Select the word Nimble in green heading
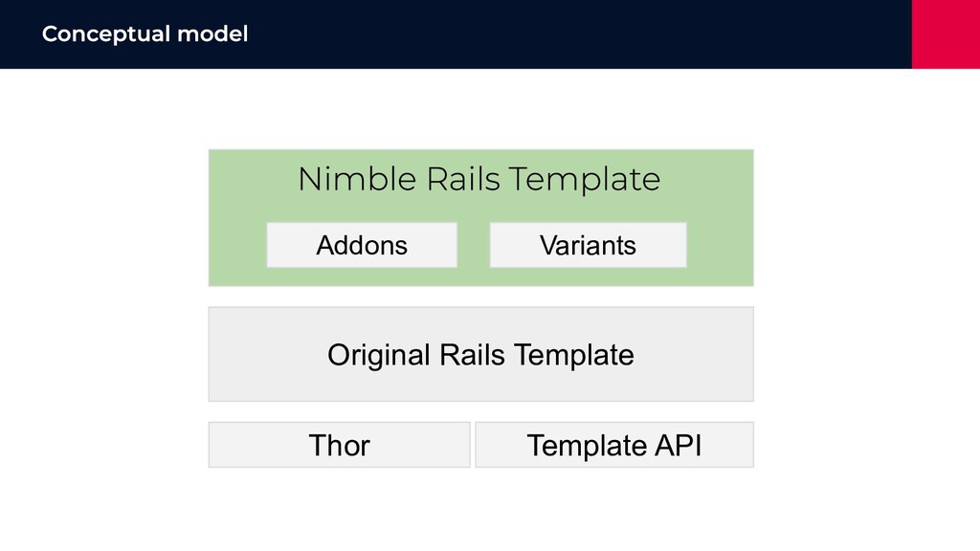The height and width of the screenshot is (551, 980). (358, 179)
